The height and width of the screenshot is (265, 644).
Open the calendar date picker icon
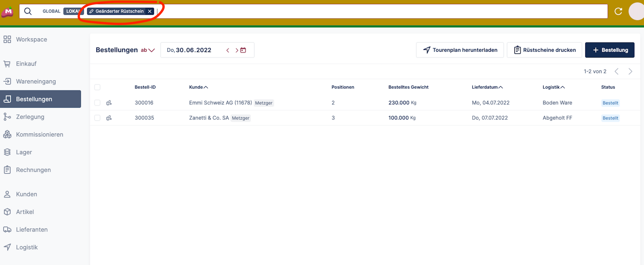pyautogui.click(x=243, y=50)
